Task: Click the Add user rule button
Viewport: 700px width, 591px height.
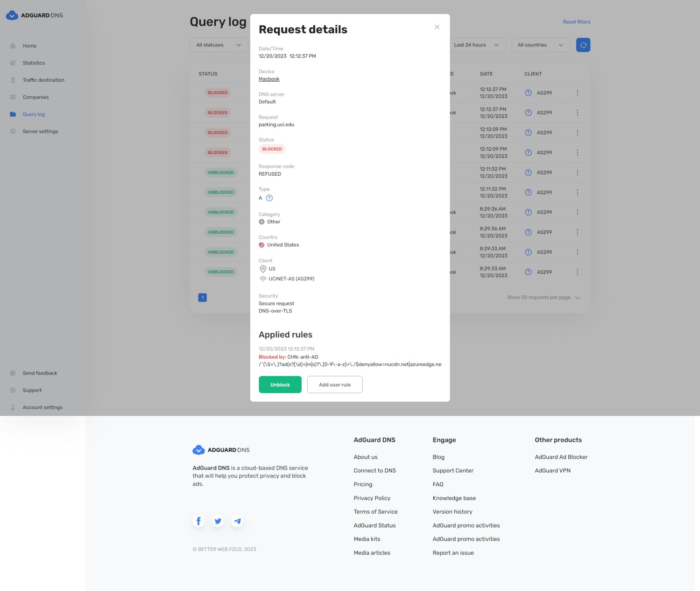Action: [334, 385]
